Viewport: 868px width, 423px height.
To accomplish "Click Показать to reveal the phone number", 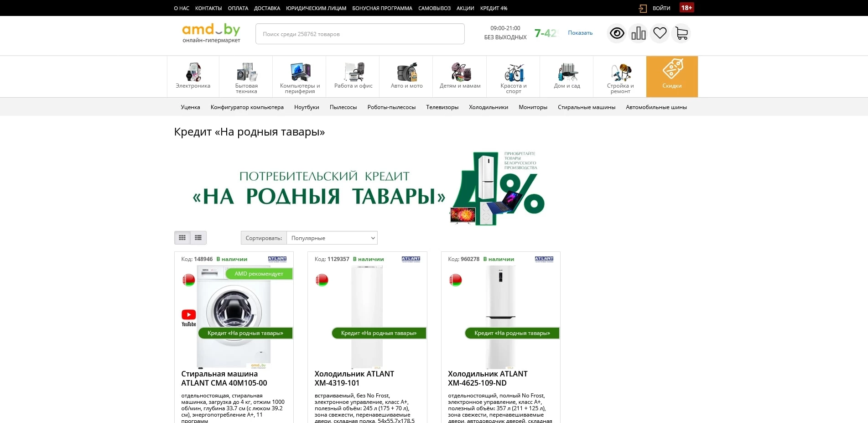I will tap(579, 32).
